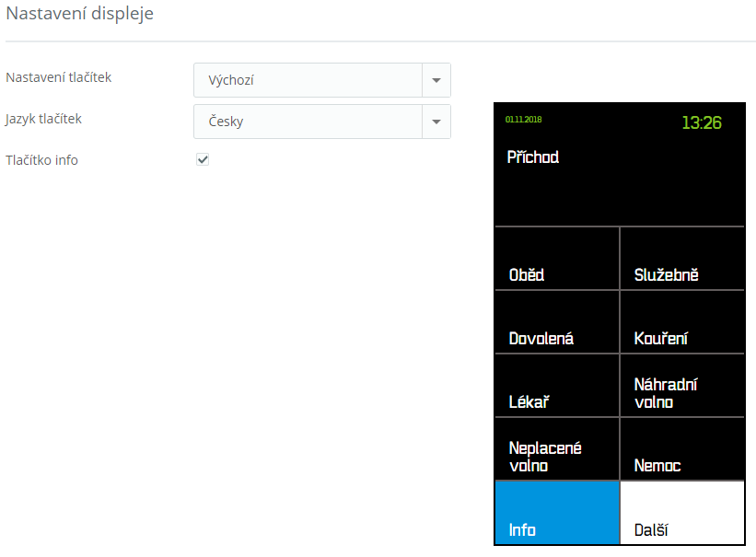Click the green 13:26 clock display

point(701,122)
